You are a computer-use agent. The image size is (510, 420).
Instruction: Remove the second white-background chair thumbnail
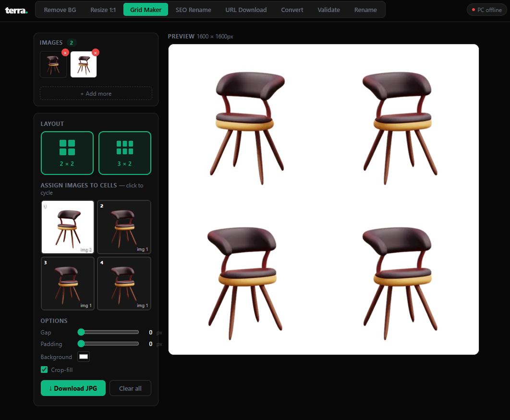click(95, 53)
